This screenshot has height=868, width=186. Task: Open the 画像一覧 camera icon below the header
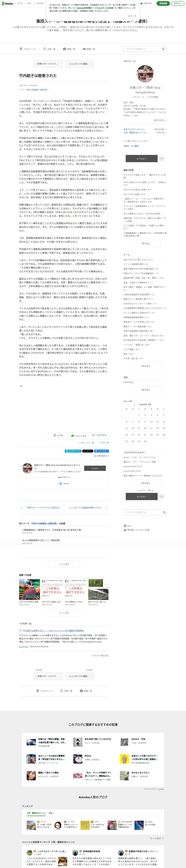pos(69,49)
